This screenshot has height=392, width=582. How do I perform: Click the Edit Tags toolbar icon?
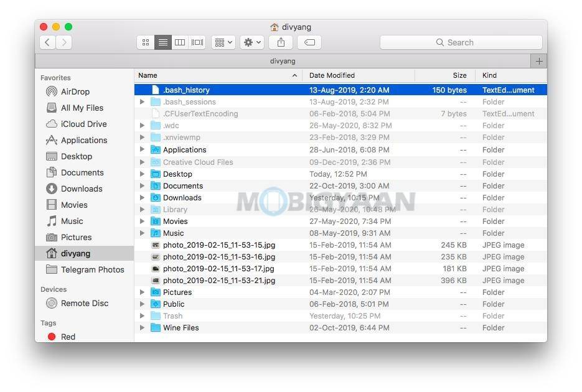[x=309, y=42]
